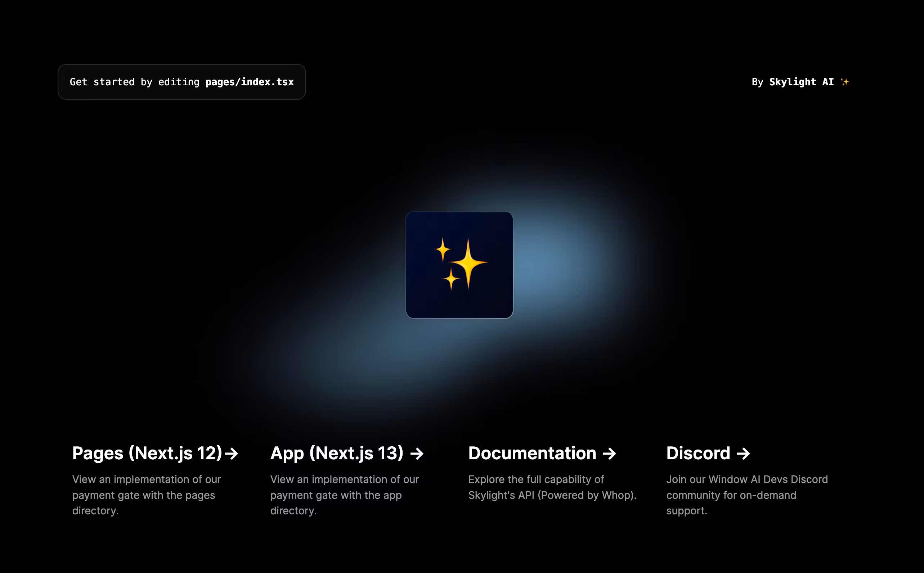Click the 'Powered by Whop' text
Viewport: 924px width, 573px height.
pyautogui.click(x=586, y=495)
